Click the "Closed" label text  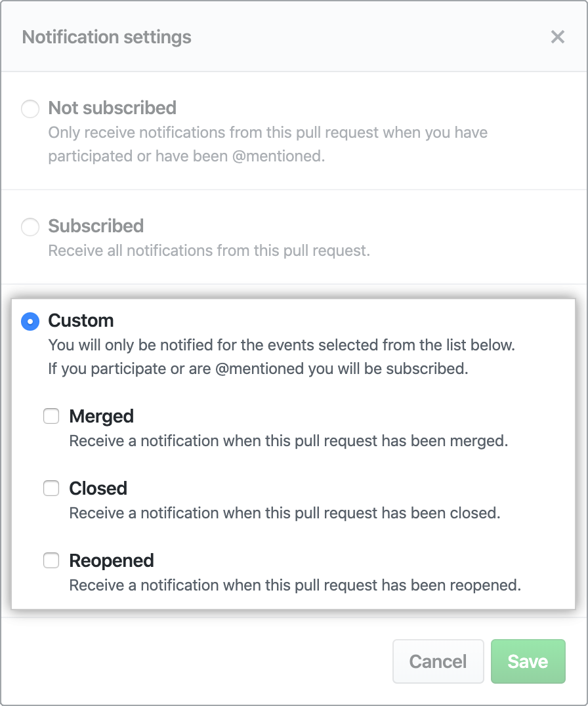pos(98,489)
